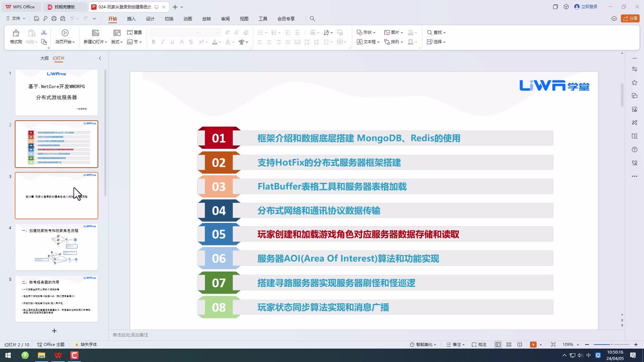Expand the zoom percentage 109% dropdown

click(578, 345)
